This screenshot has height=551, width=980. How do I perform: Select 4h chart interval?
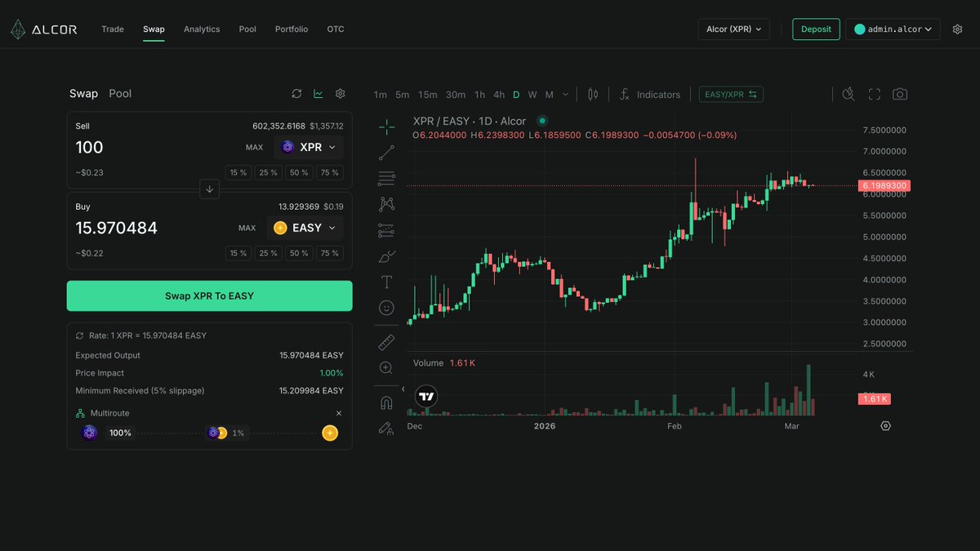pyautogui.click(x=499, y=95)
